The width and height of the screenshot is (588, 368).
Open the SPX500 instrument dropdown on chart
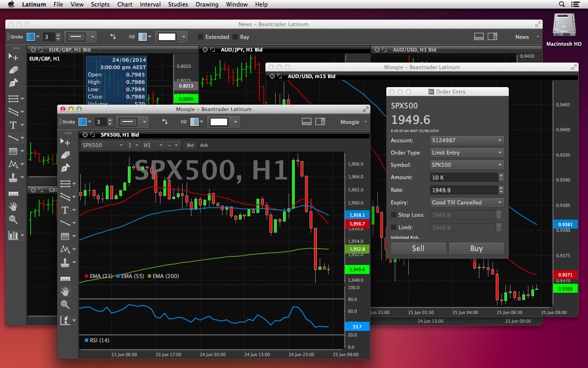103,145
